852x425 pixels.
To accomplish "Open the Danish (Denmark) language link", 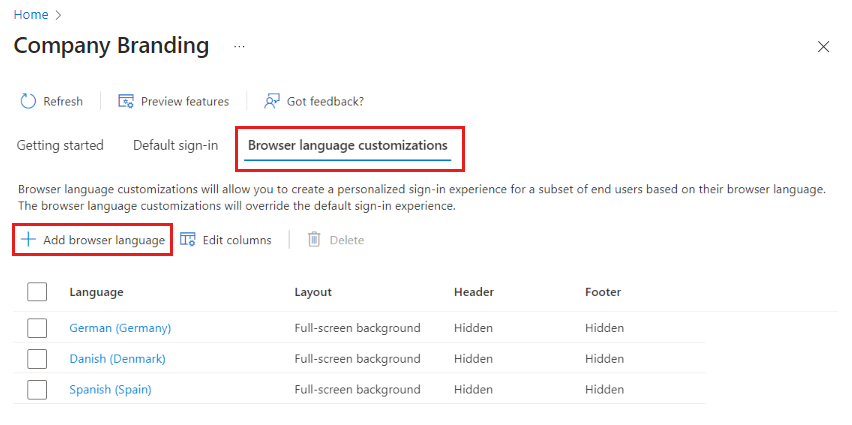I will (117, 359).
